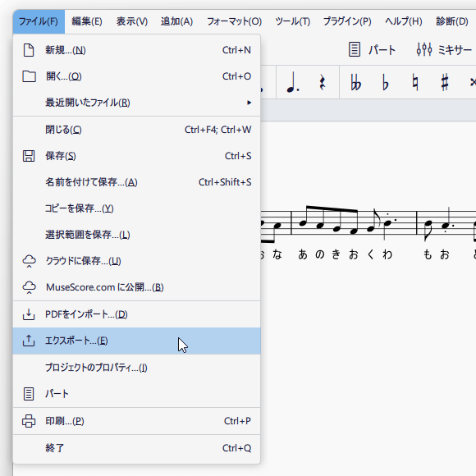Screen dimensions: 476x476
Task: Choose 保存(S) menu entry
Action: [136, 156]
